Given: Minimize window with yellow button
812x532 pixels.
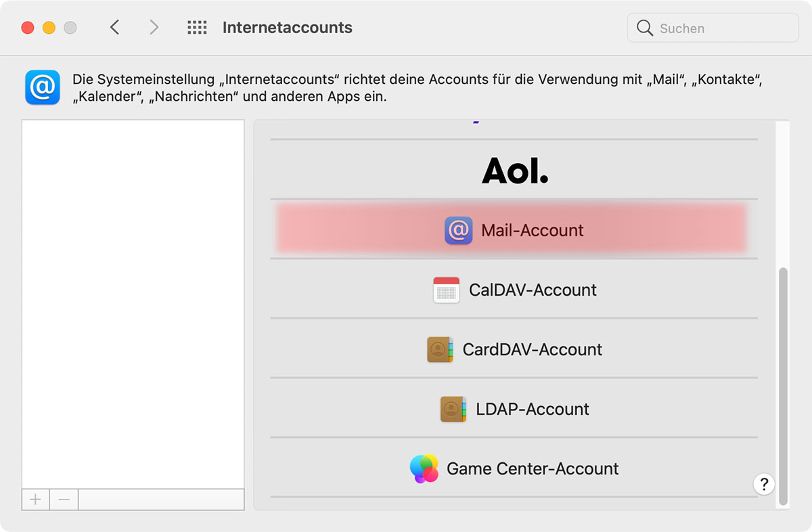Looking at the screenshot, I should [x=49, y=28].
